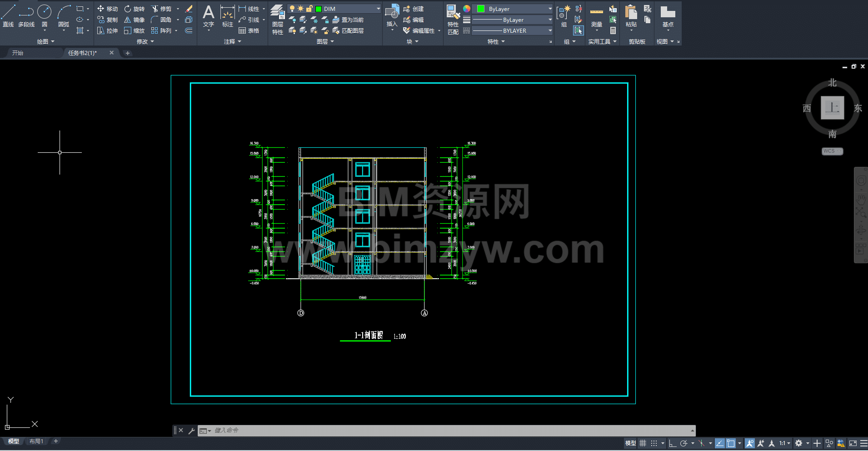Toggle snap mode in status bar

pos(654,443)
